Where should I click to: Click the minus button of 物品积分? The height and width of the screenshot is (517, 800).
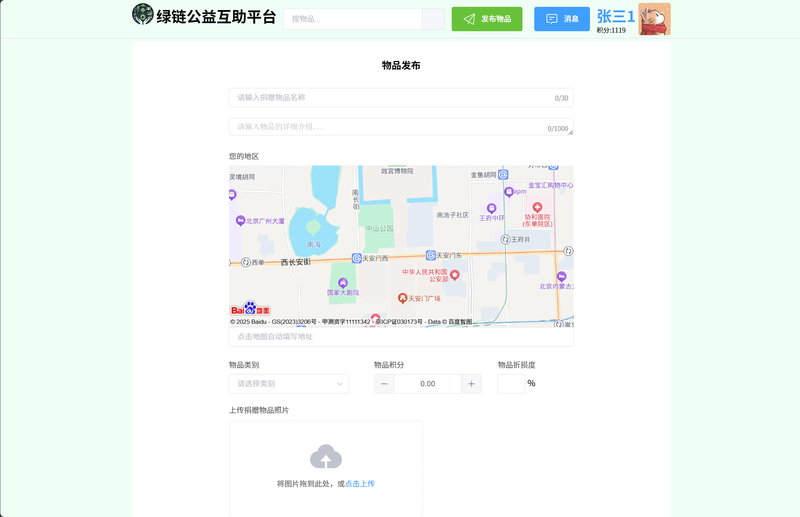pos(384,384)
